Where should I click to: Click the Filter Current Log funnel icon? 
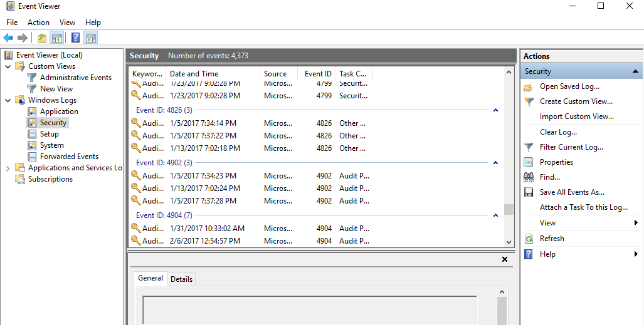[529, 147]
